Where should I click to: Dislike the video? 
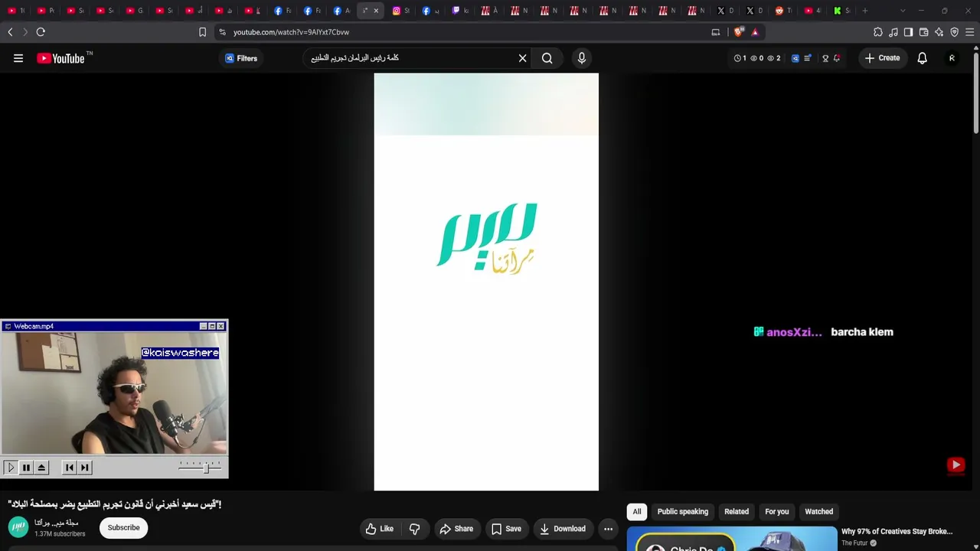[x=414, y=529]
